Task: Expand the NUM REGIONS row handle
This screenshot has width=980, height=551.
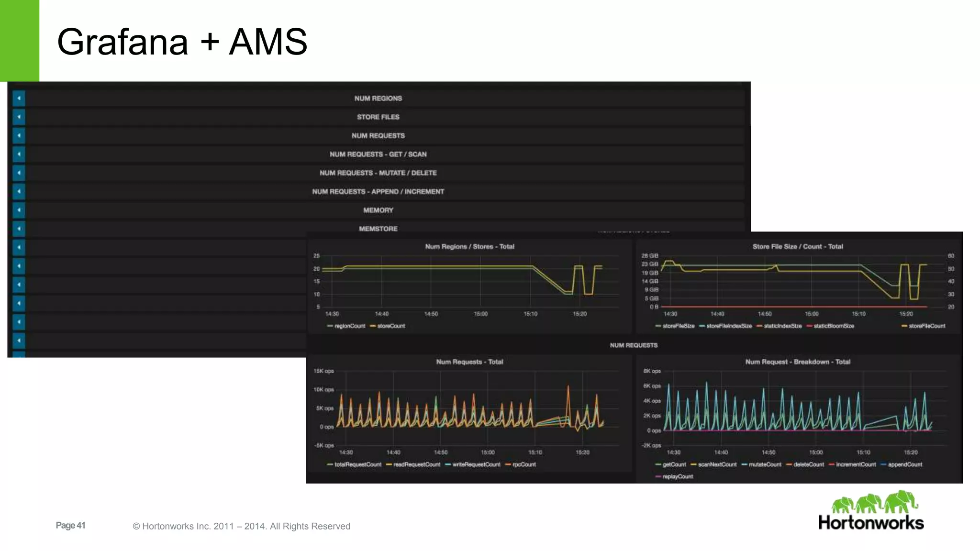Action: [x=19, y=98]
